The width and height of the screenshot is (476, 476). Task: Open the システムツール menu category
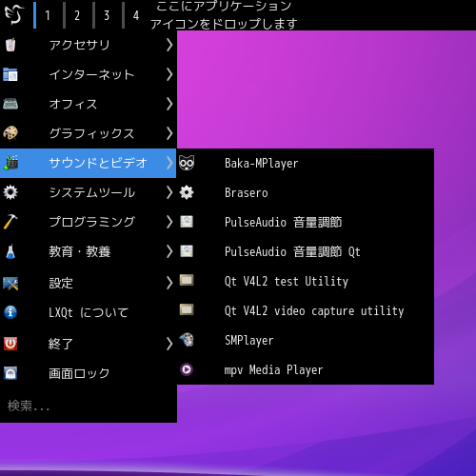(x=89, y=192)
